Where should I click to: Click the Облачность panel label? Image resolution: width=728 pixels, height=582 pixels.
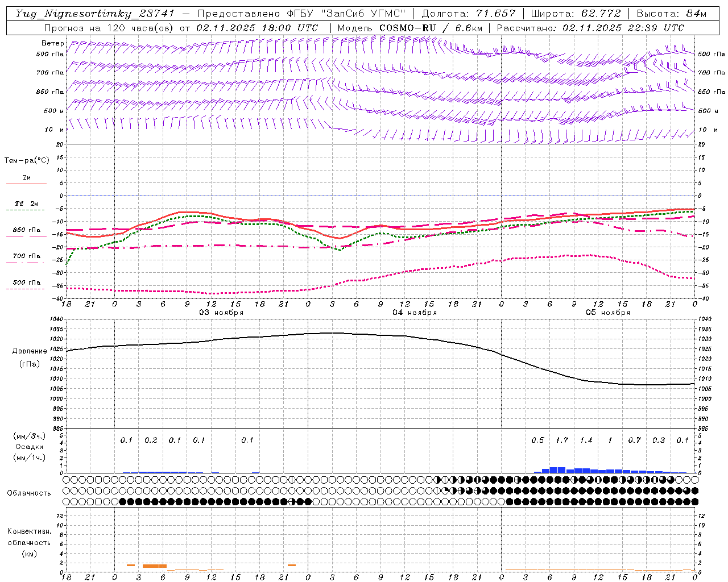coord(29,493)
